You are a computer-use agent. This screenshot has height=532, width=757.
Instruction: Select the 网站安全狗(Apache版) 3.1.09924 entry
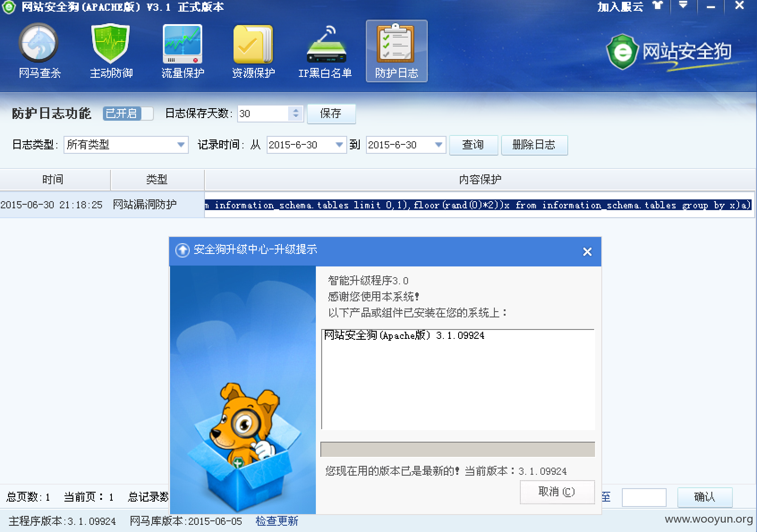click(x=404, y=335)
